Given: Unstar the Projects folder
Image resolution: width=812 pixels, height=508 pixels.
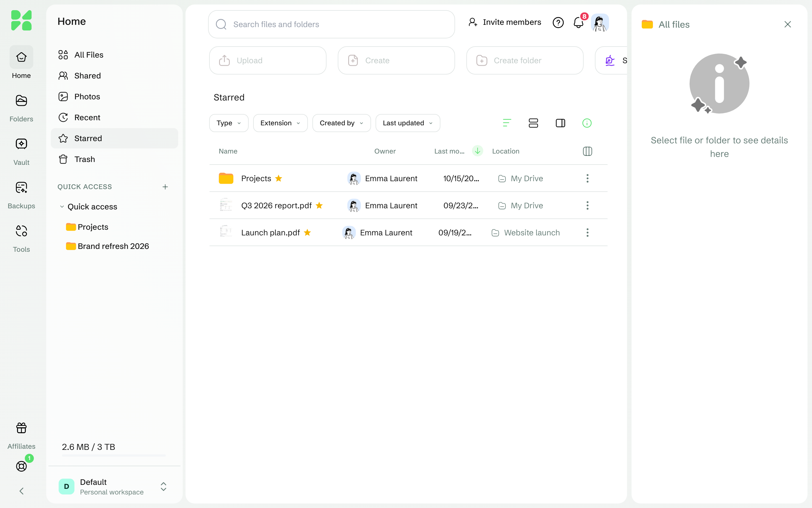Looking at the screenshot, I should click(x=279, y=178).
